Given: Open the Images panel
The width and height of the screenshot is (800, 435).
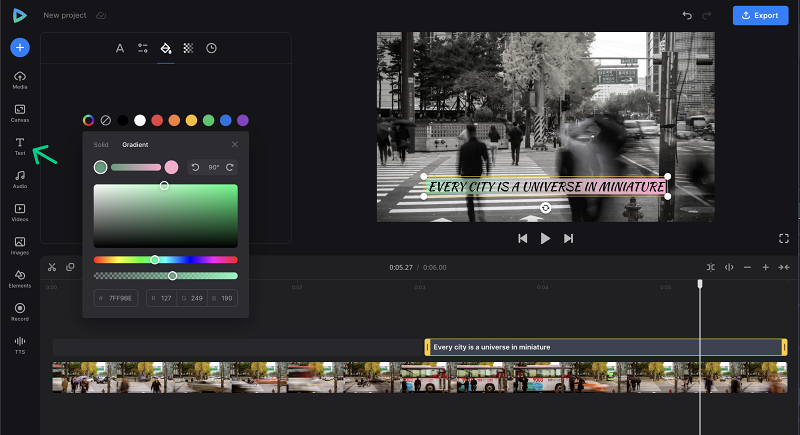Looking at the screenshot, I should pyautogui.click(x=20, y=246).
